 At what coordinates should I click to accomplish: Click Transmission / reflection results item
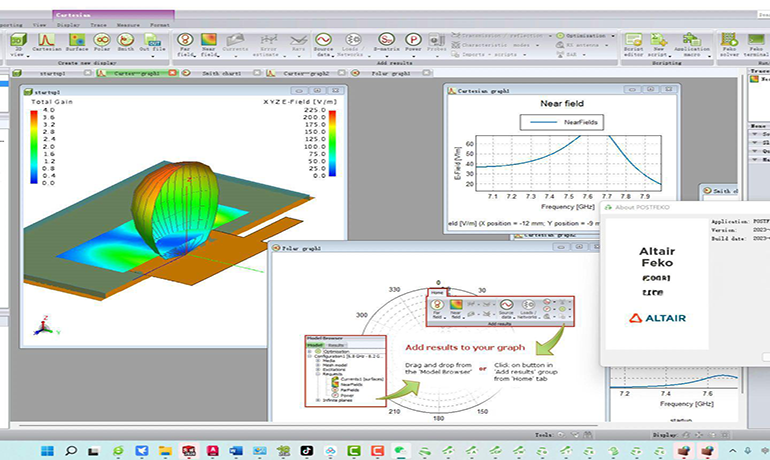coord(497,35)
